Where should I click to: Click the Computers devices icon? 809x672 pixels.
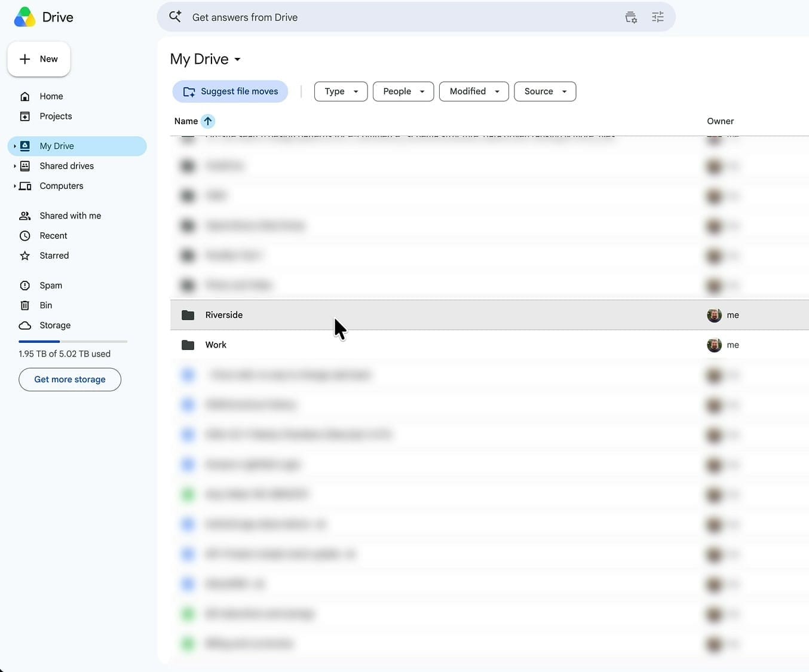pyautogui.click(x=25, y=186)
